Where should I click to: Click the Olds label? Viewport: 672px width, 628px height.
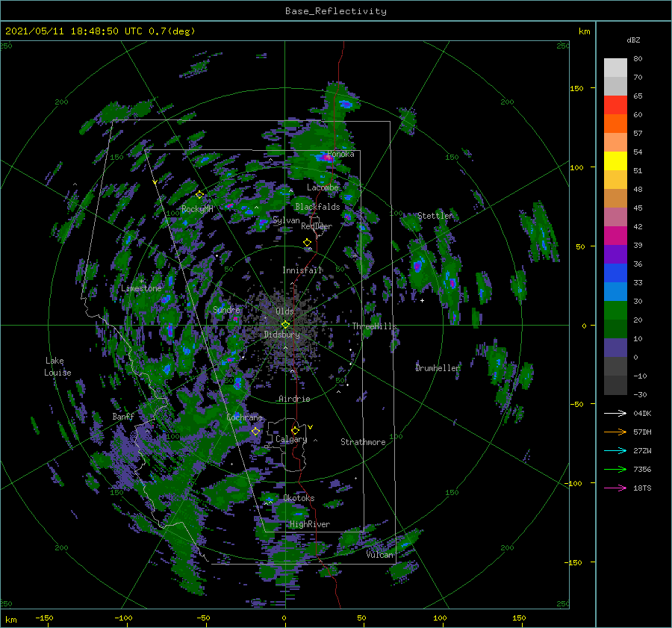click(x=284, y=311)
